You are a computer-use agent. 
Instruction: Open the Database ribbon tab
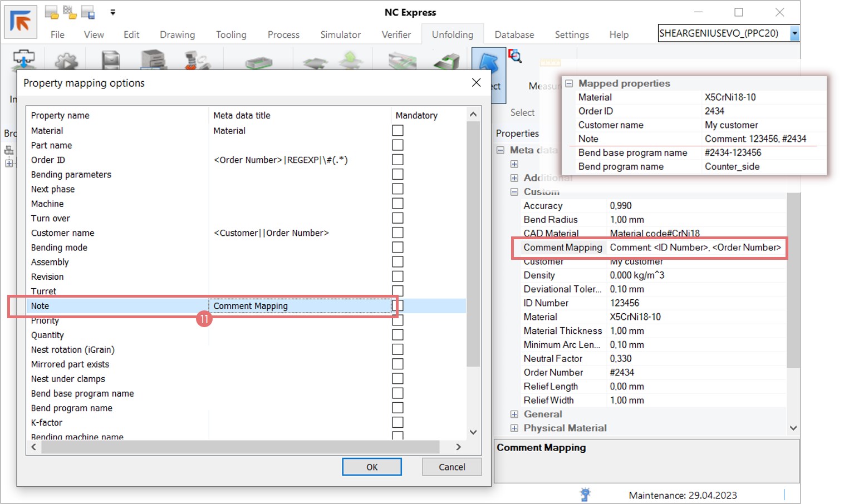(514, 34)
